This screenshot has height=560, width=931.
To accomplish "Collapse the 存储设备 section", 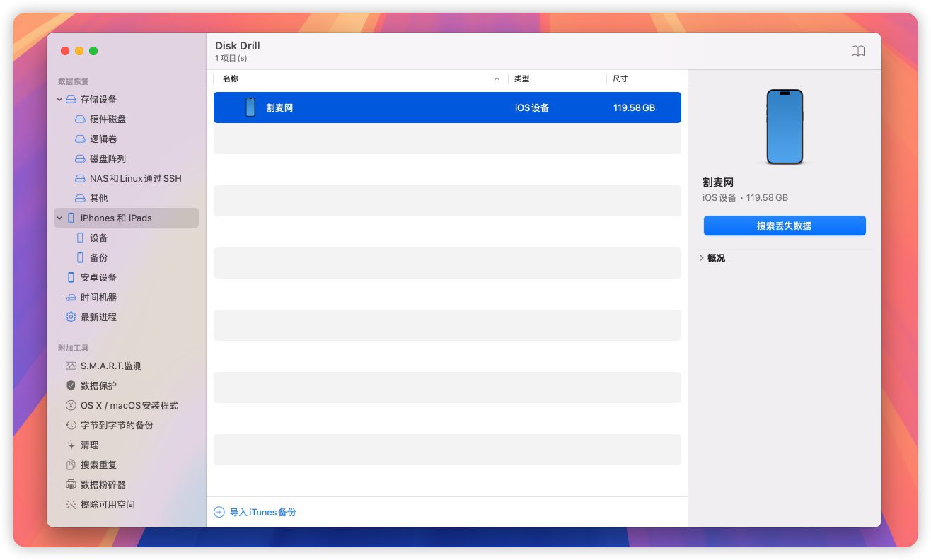I will [x=59, y=100].
